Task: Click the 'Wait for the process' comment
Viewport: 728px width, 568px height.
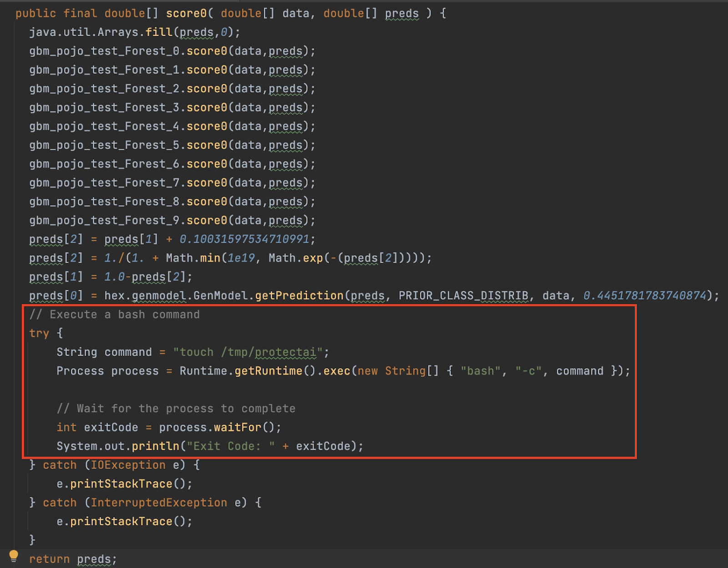Action: 176,409
